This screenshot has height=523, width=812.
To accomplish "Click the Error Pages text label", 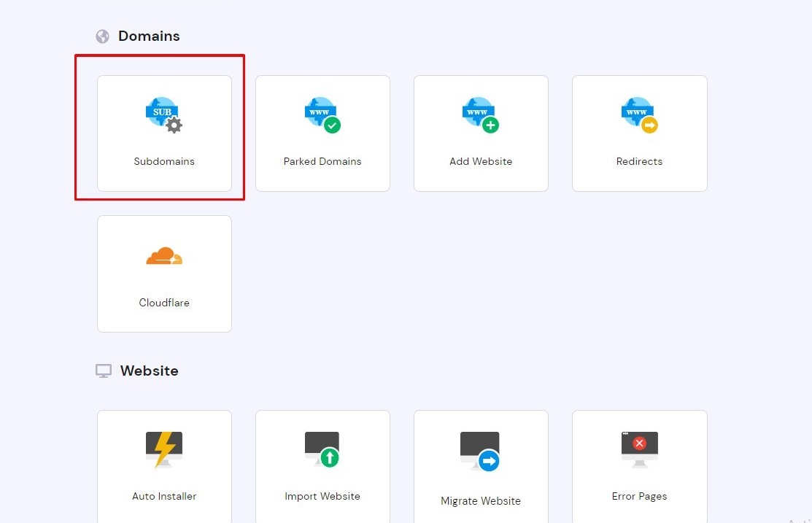I will coord(639,496).
